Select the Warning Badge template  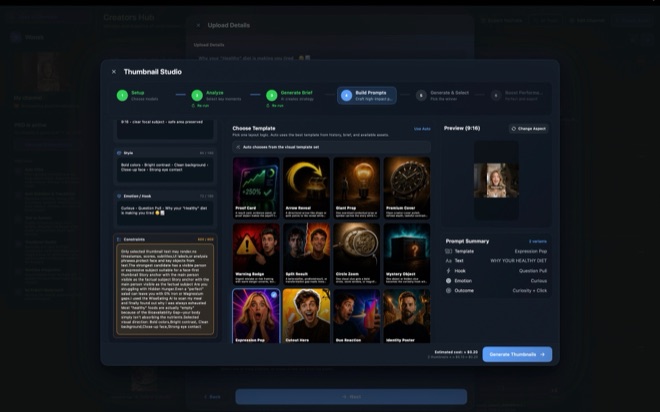(x=256, y=254)
